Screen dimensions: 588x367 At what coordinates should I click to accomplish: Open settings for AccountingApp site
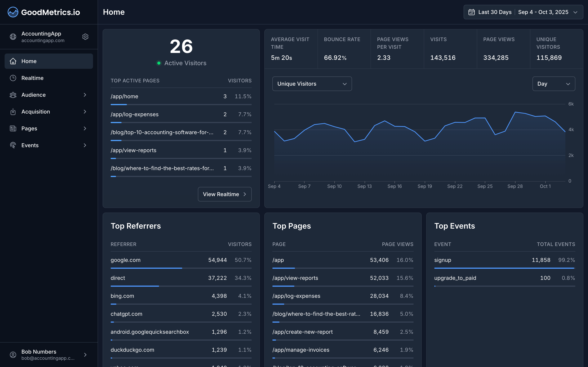click(x=85, y=37)
